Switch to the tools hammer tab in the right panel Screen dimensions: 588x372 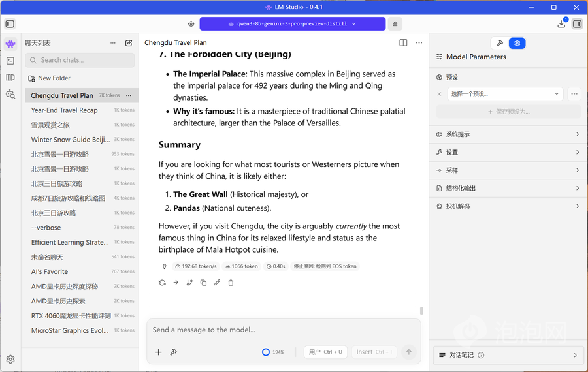coord(500,43)
